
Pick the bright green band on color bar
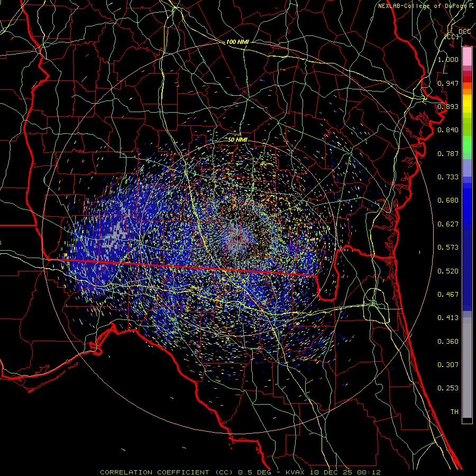(467, 144)
